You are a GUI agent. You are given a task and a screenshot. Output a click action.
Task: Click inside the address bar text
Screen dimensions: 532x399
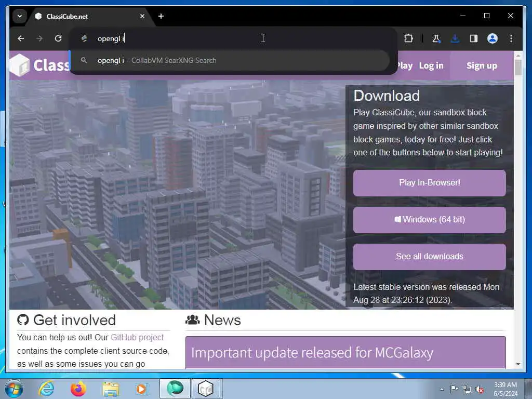(111, 38)
